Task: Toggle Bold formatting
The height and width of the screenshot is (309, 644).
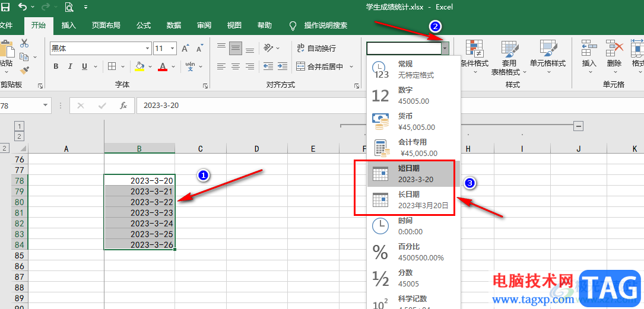Action: tap(56, 66)
